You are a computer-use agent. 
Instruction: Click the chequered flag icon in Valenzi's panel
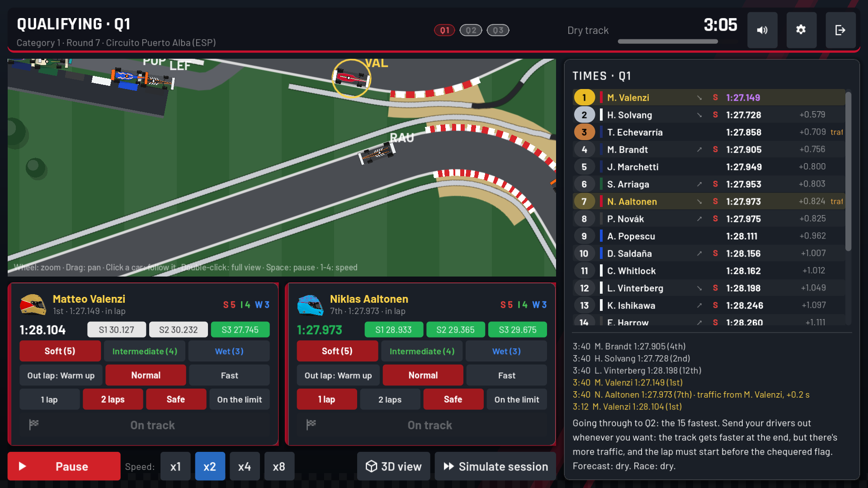click(34, 425)
